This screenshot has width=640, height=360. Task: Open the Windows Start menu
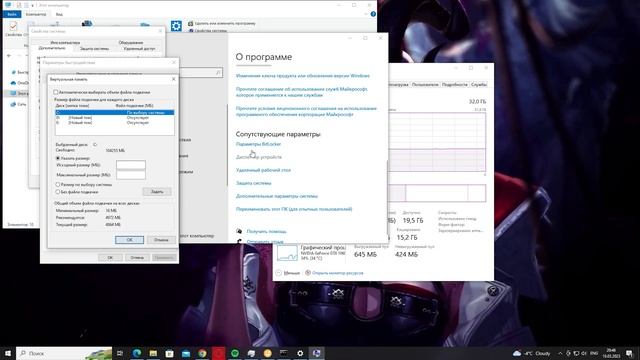click(x=8, y=353)
